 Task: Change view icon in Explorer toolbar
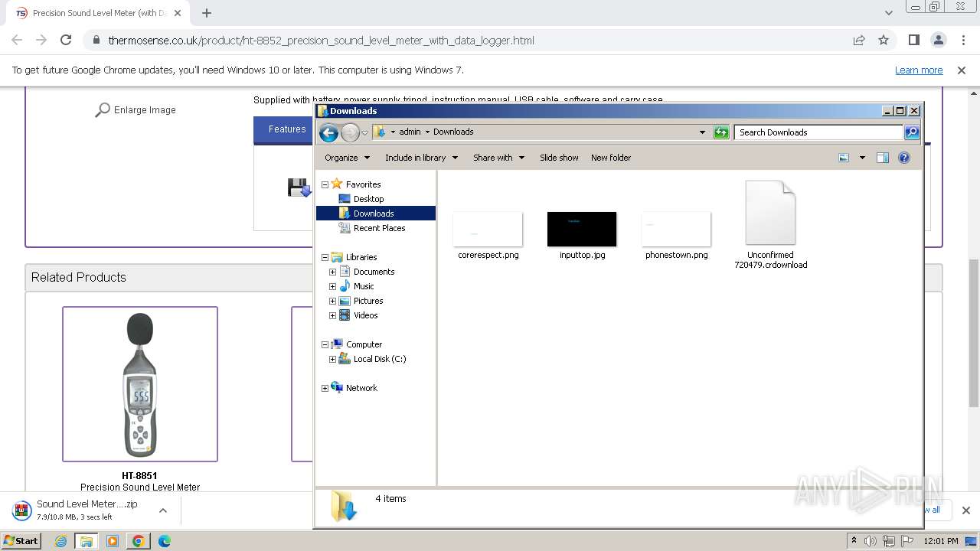click(x=844, y=158)
